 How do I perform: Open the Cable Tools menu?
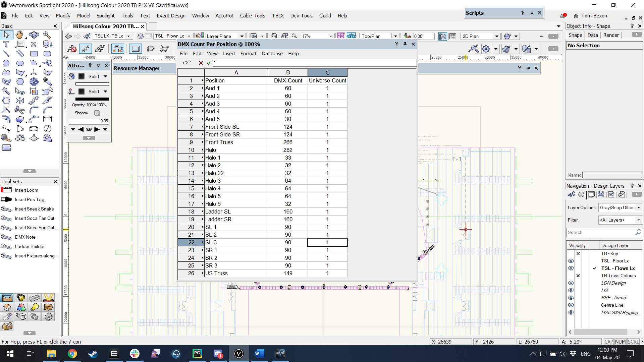[253, 16]
